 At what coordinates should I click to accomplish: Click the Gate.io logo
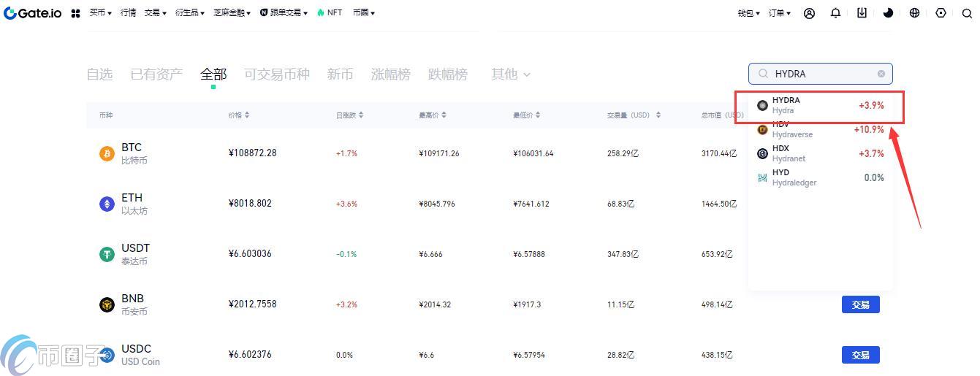(33, 13)
